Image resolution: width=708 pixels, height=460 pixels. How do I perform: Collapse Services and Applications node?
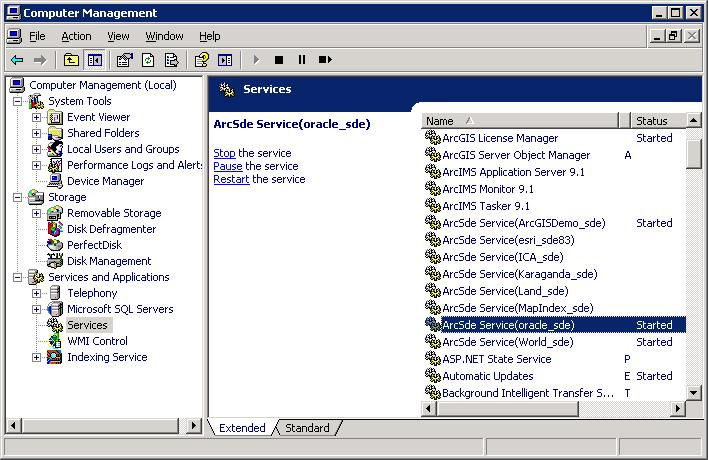point(17,277)
